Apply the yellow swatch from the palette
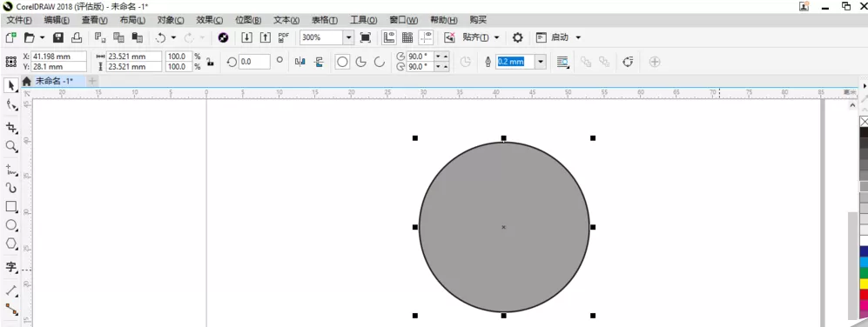Image resolution: width=868 pixels, height=327 pixels. [x=864, y=284]
